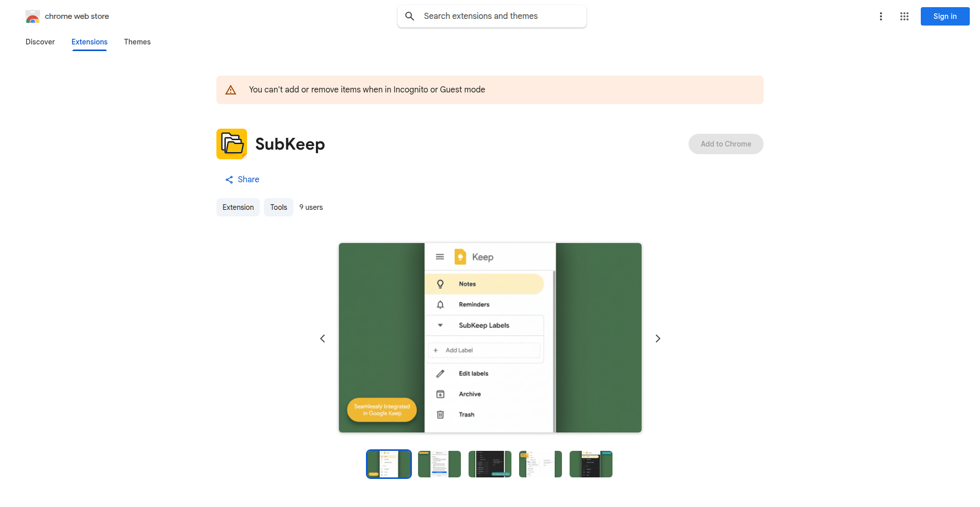Switch to the Themes tab
This screenshot has width=980, height=507.
click(x=137, y=42)
